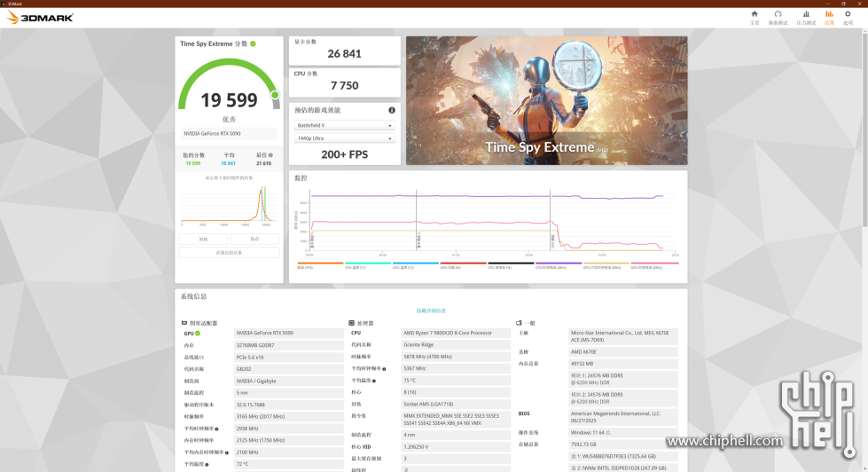
Task: Toggle the CPU temperature teal legend
Action: click(368, 265)
